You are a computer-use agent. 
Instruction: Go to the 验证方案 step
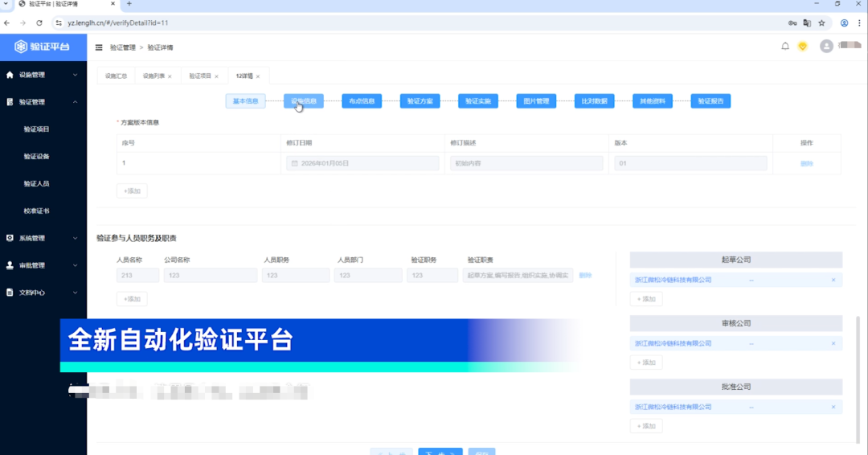tap(420, 101)
